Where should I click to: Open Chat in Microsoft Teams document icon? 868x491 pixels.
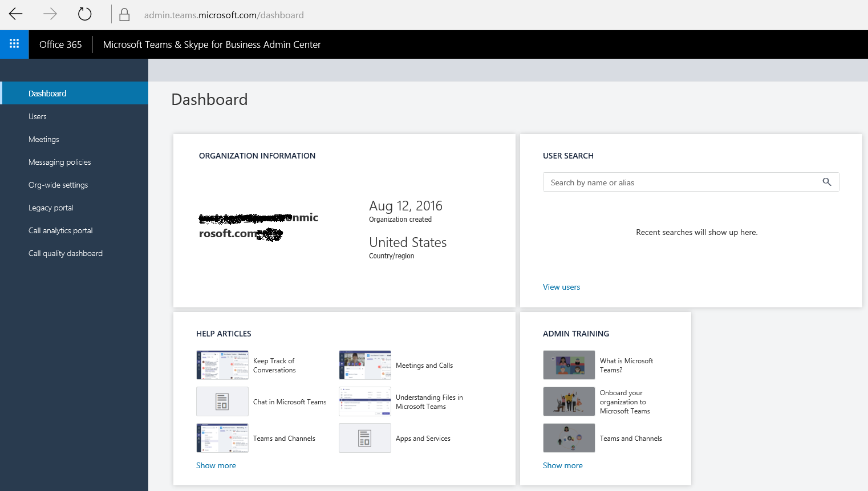(222, 401)
